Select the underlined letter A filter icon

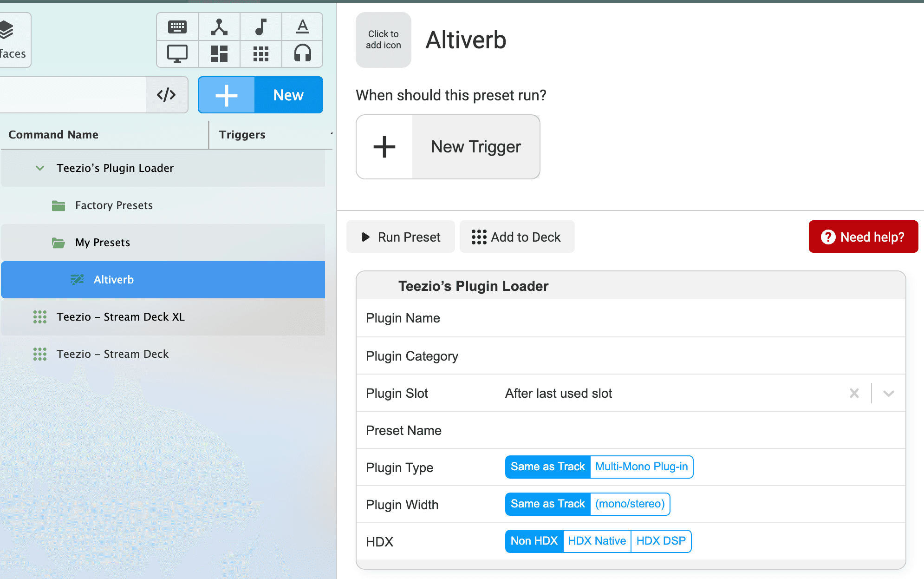(302, 27)
